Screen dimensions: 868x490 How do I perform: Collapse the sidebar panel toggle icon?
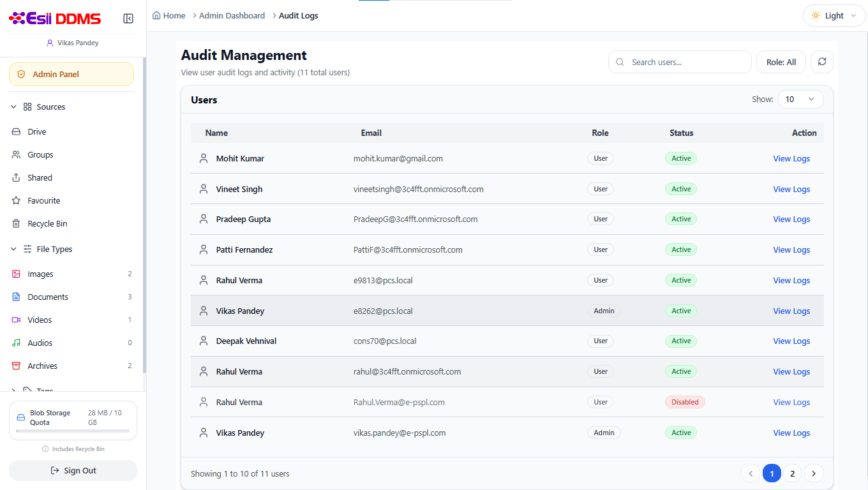point(128,19)
